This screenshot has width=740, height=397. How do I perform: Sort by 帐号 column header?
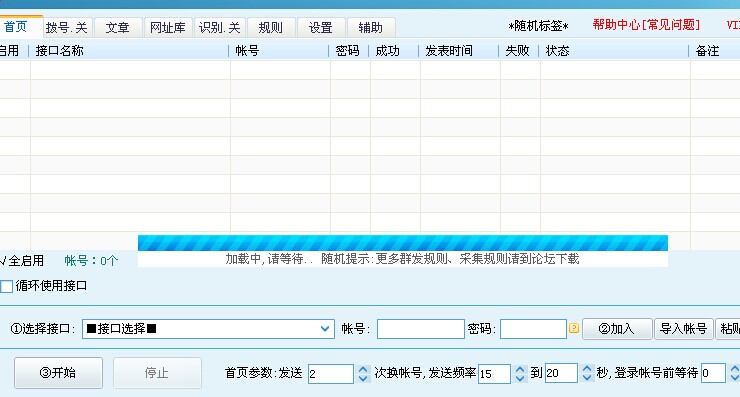pos(279,51)
